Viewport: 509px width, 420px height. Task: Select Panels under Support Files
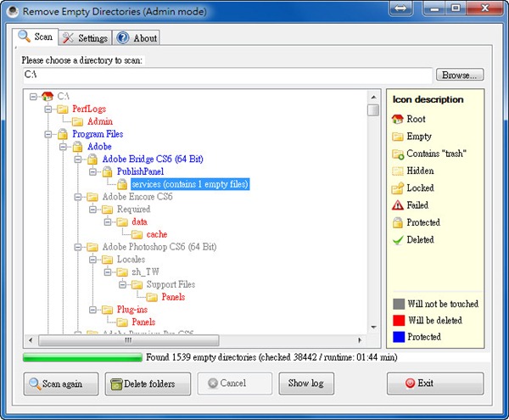(x=173, y=297)
